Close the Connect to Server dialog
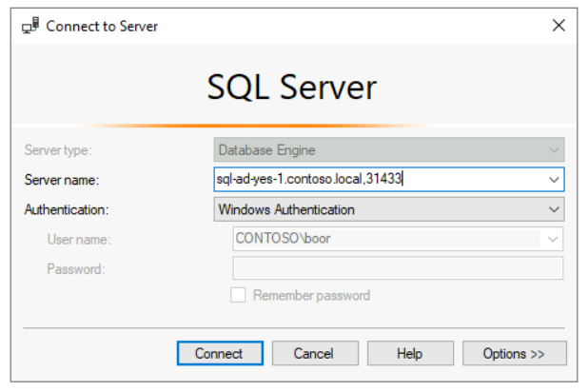The height and width of the screenshot is (392, 588). point(559,26)
